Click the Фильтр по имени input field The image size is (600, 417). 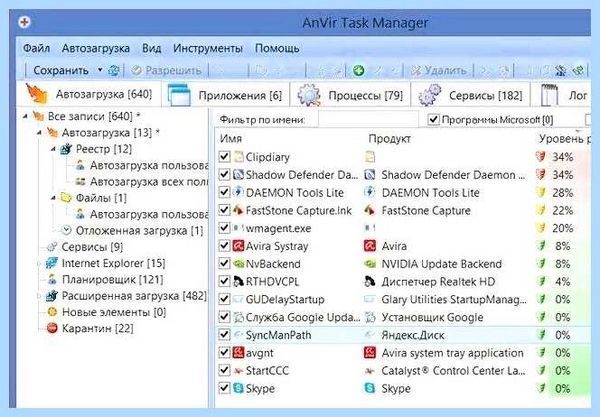click(368, 120)
